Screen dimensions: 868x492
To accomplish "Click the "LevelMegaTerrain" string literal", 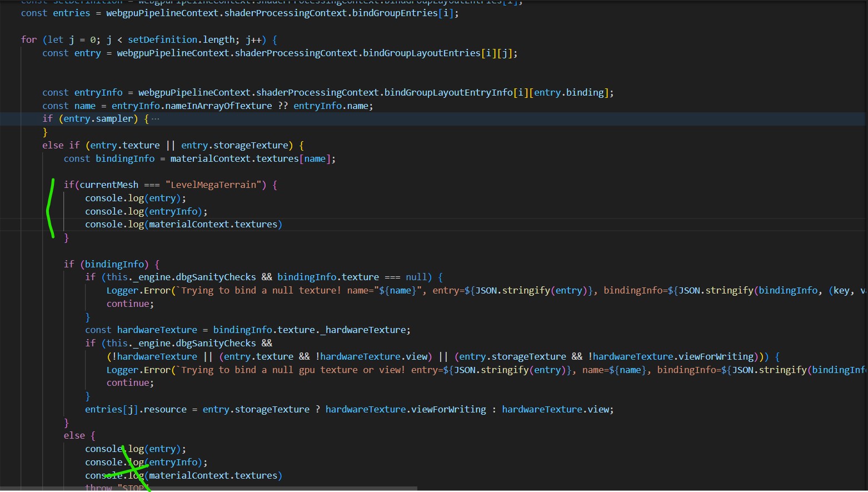I will point(214,185).
